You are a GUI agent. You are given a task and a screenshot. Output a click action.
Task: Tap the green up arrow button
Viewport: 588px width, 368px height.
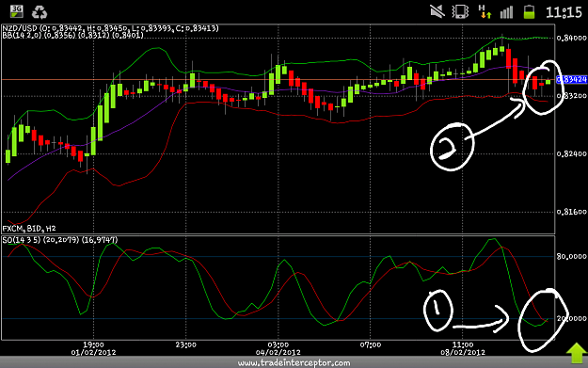point(577,353)
